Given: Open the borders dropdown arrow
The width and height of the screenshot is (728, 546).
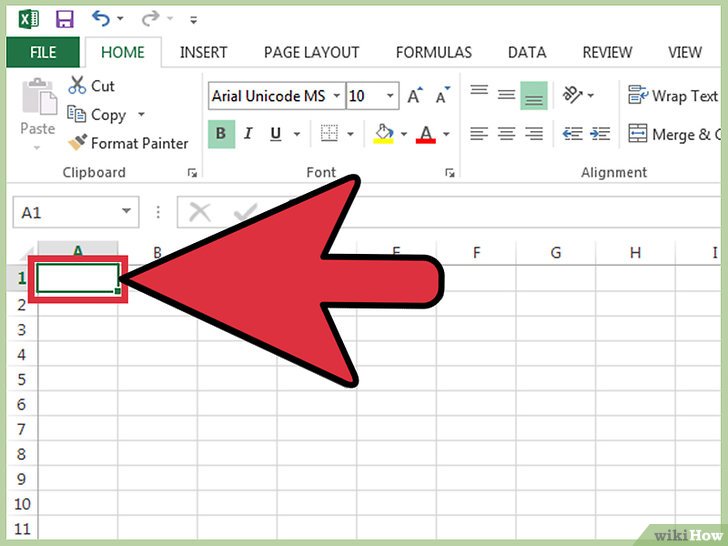Looking at the screenshot, I should coord(351,134).
